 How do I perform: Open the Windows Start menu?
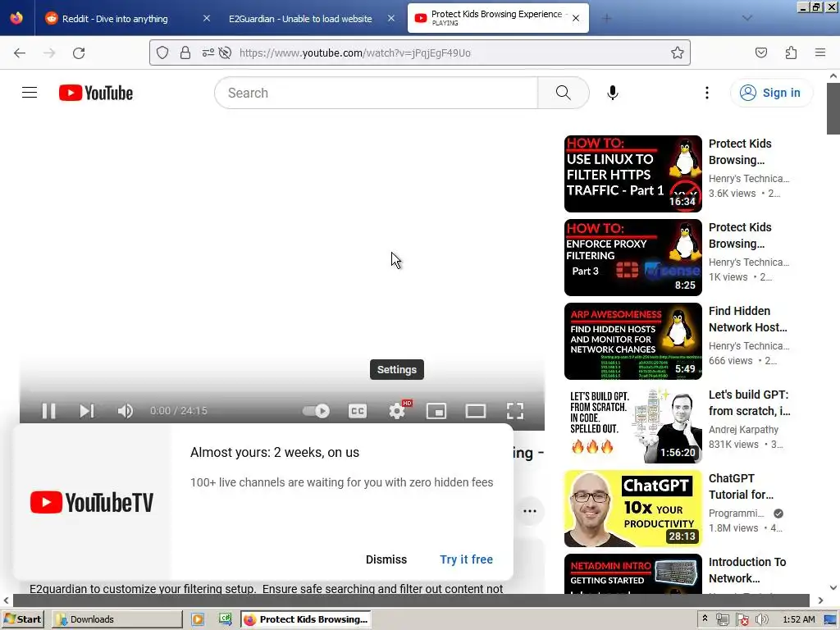pos(22,619)
